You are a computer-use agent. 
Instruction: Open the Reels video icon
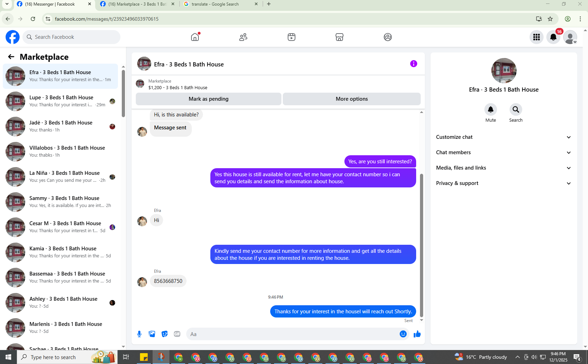(292, 37)
